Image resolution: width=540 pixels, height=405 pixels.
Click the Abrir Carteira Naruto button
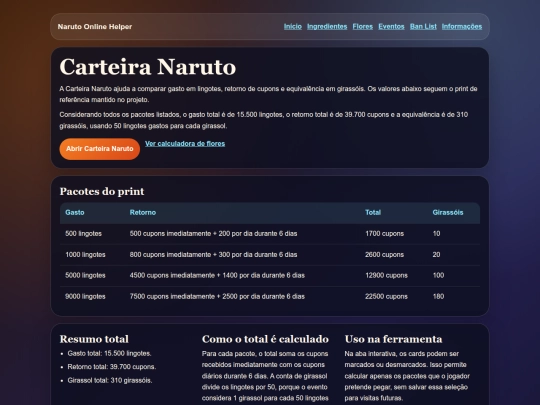(x=100, y=149)
